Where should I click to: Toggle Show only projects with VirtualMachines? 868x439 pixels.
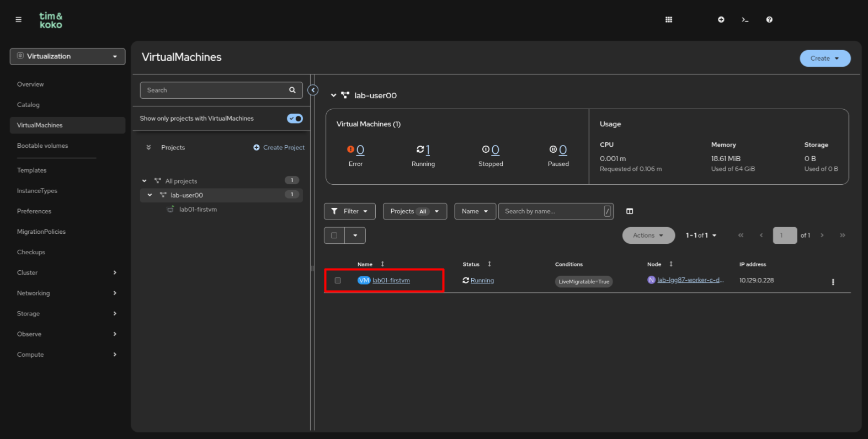point(295,119)
